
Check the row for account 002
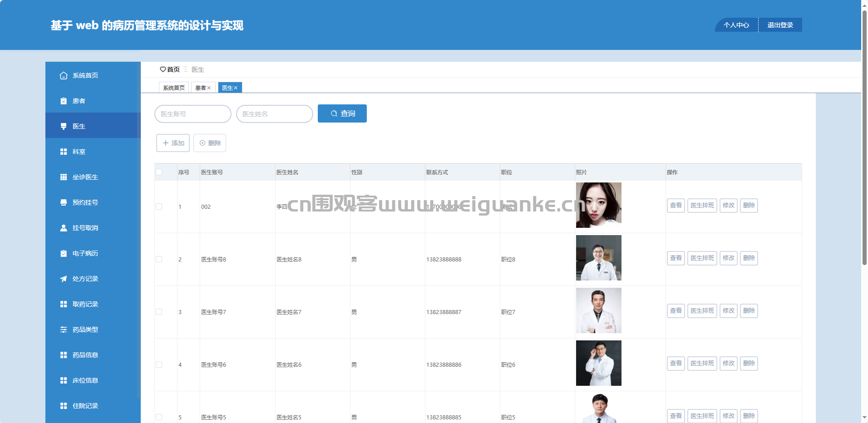[159, 207]
